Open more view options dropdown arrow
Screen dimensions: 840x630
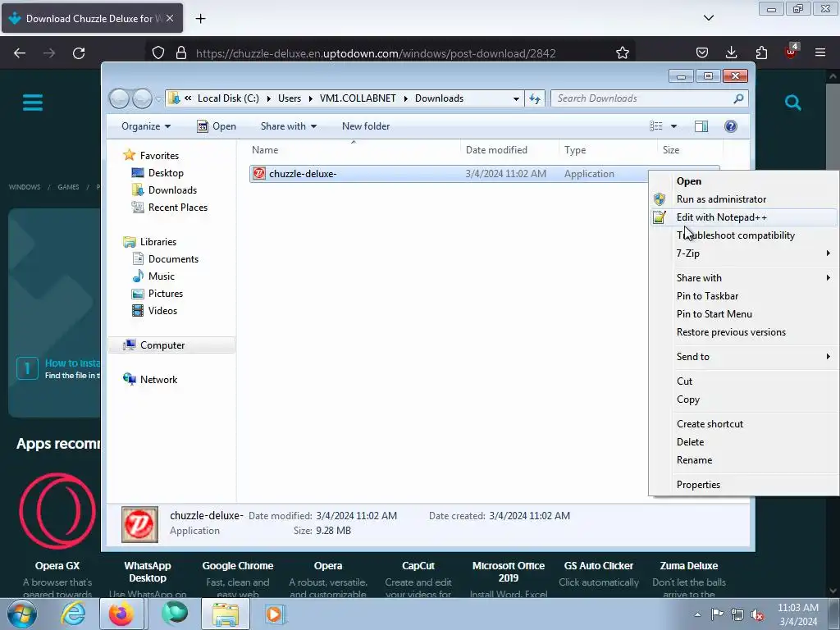tap(674, 126)
